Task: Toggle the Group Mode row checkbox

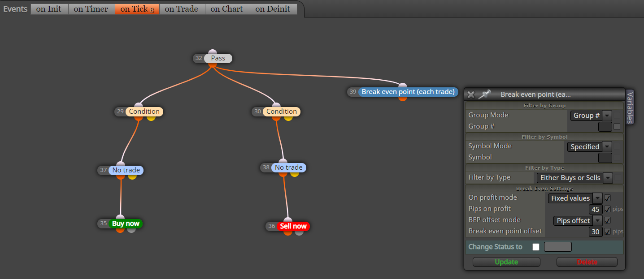Action: [617, 116]
